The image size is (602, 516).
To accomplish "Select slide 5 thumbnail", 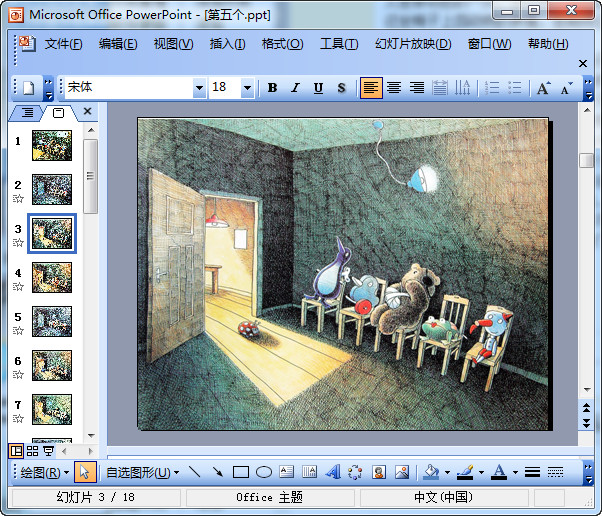I will pyautogui.click(x=52, y=321).
